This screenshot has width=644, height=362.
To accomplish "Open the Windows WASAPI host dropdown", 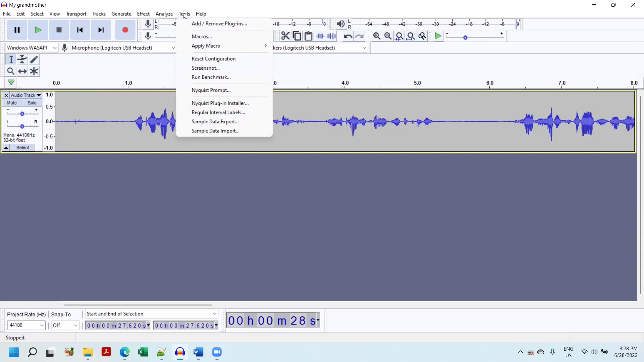I will coord(32,48).
